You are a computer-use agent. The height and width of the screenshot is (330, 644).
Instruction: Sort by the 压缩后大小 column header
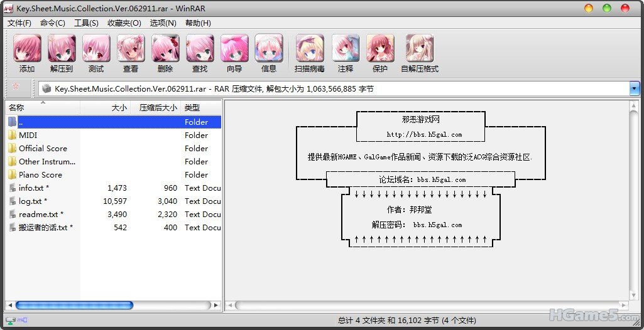coord(155,107)
